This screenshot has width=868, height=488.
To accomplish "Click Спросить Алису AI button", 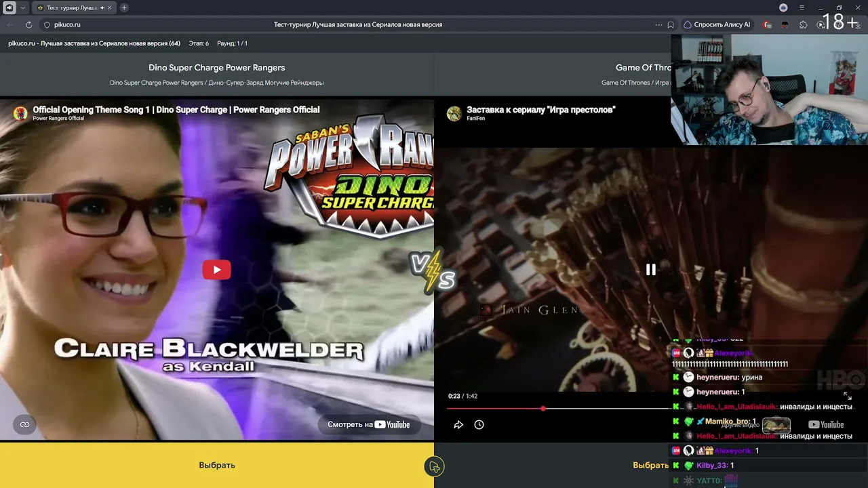I will pyautogui.click(x=717, y=24).
